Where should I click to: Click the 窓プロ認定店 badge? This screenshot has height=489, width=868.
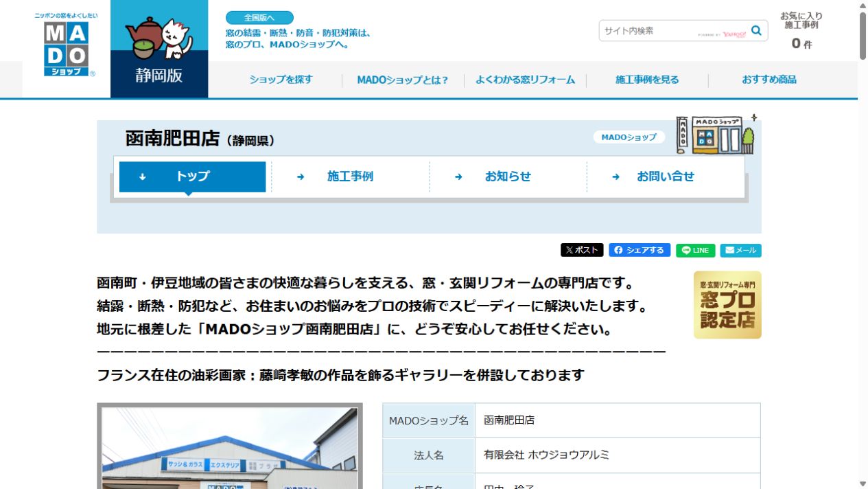coord(727,305)
